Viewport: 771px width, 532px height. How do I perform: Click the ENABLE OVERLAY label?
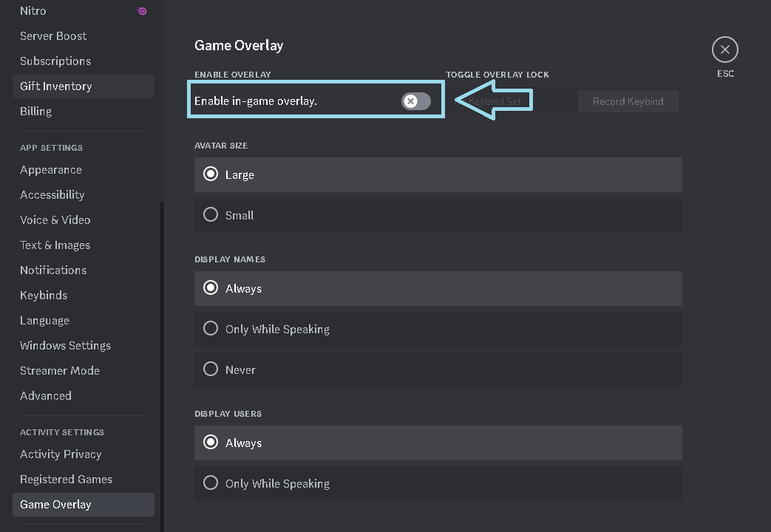pyautogui.click(x=233, y=74)
